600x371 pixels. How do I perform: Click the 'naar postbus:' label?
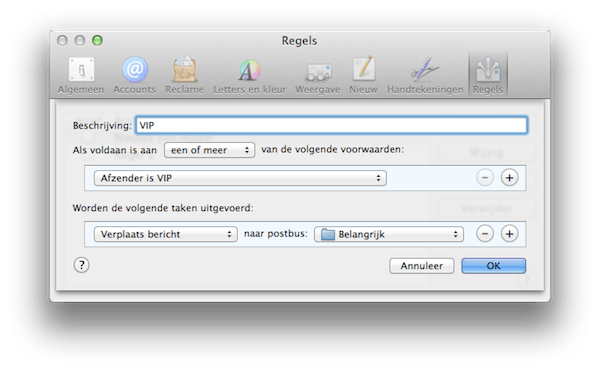[x=276, y=234]
